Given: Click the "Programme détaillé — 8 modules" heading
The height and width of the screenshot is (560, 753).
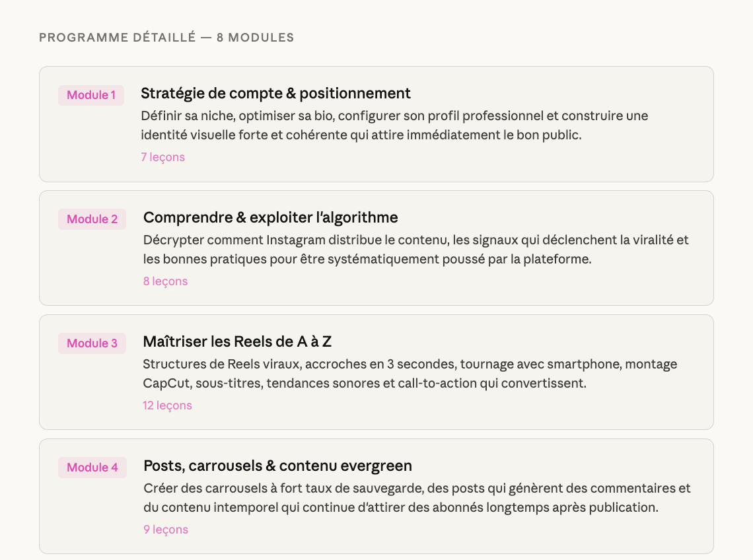Looking at the screenshot, I should click(x=166, y=38).
